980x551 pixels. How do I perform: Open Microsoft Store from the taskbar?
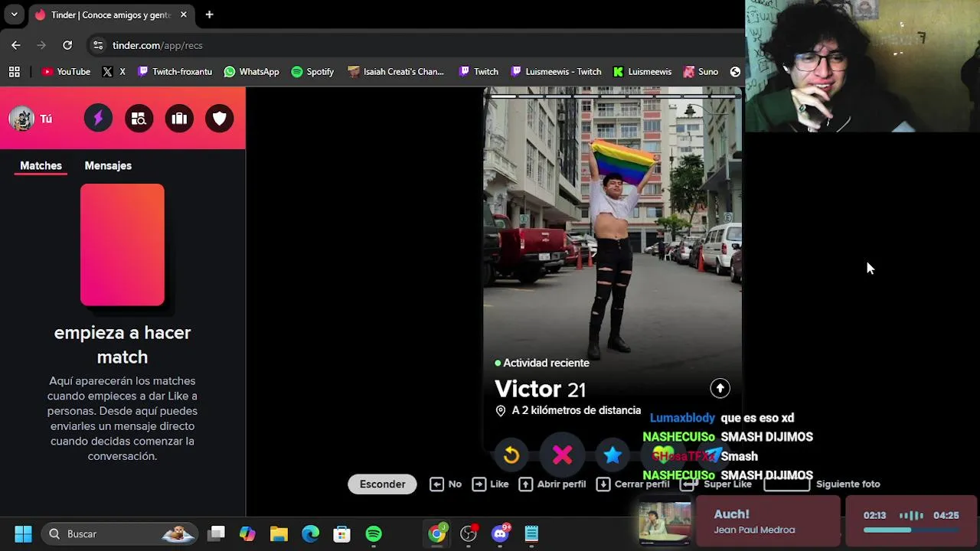pyautogui.click(x=341, y=534)
